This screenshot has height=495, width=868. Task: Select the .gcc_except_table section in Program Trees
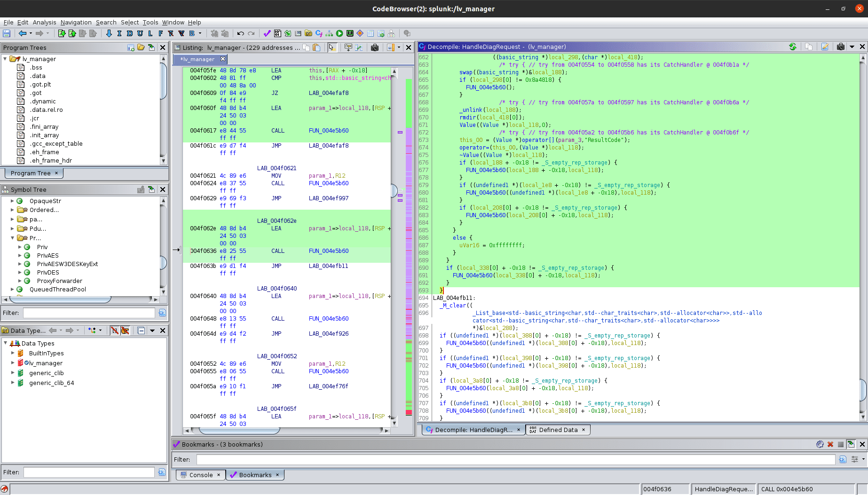click(56, 143)
